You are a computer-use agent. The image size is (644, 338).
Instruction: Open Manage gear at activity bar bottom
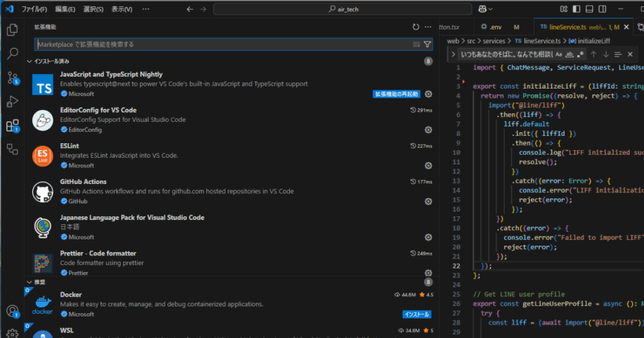pos(13,334)
